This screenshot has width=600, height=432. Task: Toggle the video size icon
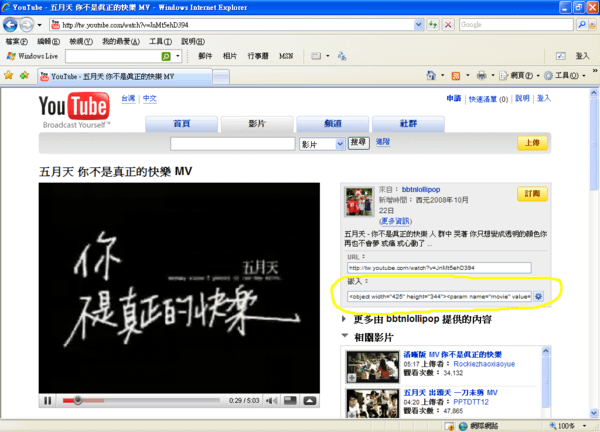(x=290, y=401)
